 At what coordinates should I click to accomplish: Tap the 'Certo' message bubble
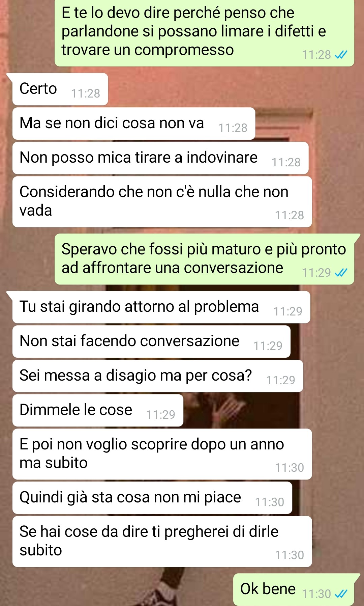60,89
